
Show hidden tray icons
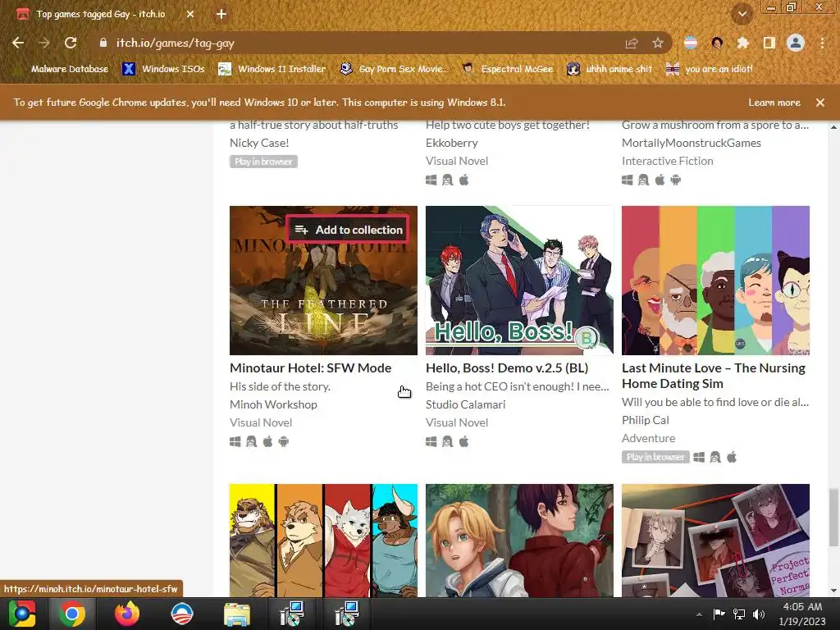click(x=699, y=614)
